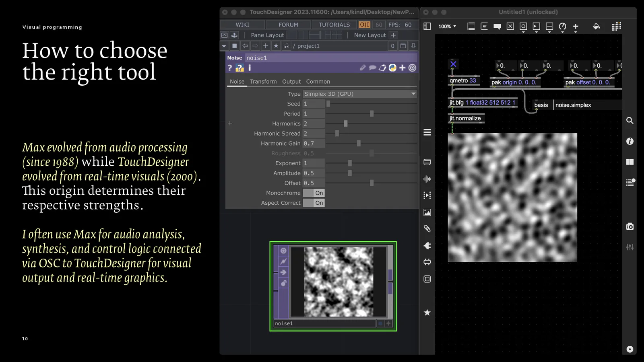Open the 100% zoom dropdown in Max
This screenshot has height=362, width=644.
tap(447, 26)
